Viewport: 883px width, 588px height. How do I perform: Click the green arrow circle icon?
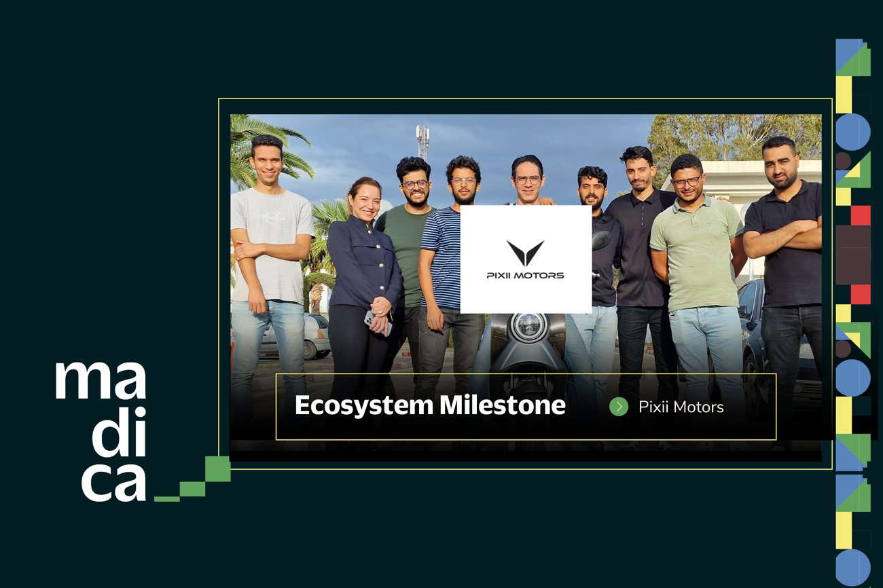pos(618,407)
